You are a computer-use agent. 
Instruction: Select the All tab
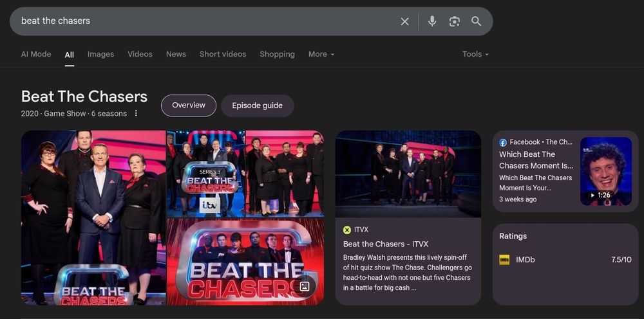pyautogui.click(x=70, y=55)
